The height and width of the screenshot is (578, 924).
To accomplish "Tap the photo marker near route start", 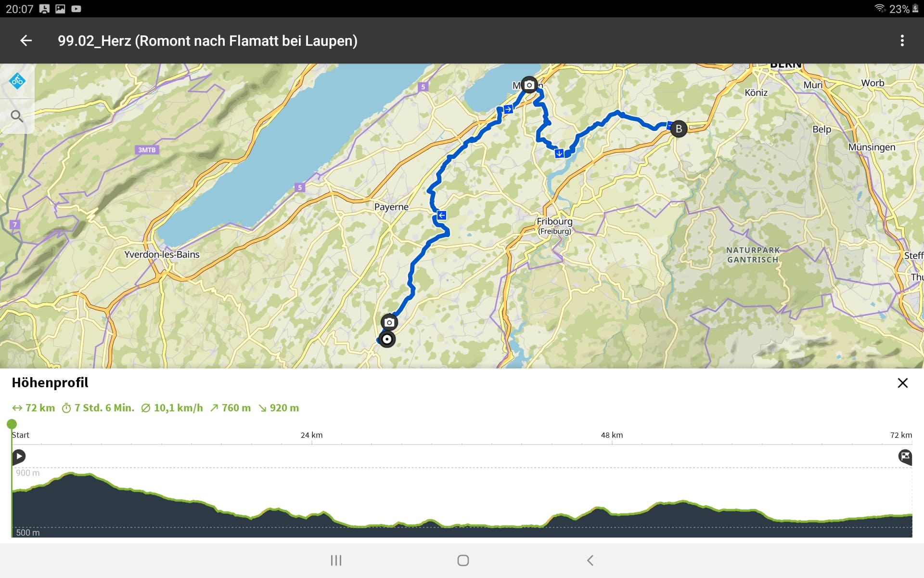I will [x=389, y=322].
